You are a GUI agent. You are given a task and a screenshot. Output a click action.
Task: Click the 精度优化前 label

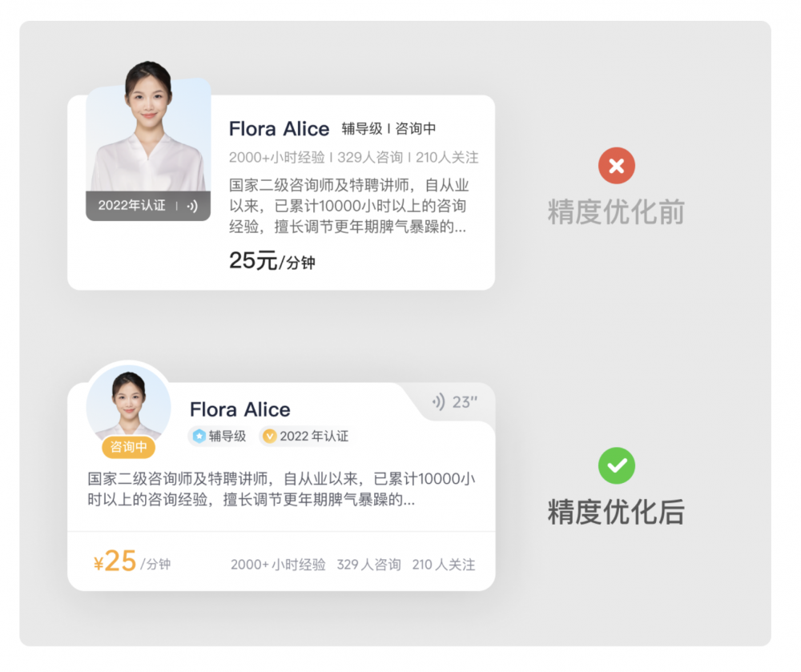(616, 212)
